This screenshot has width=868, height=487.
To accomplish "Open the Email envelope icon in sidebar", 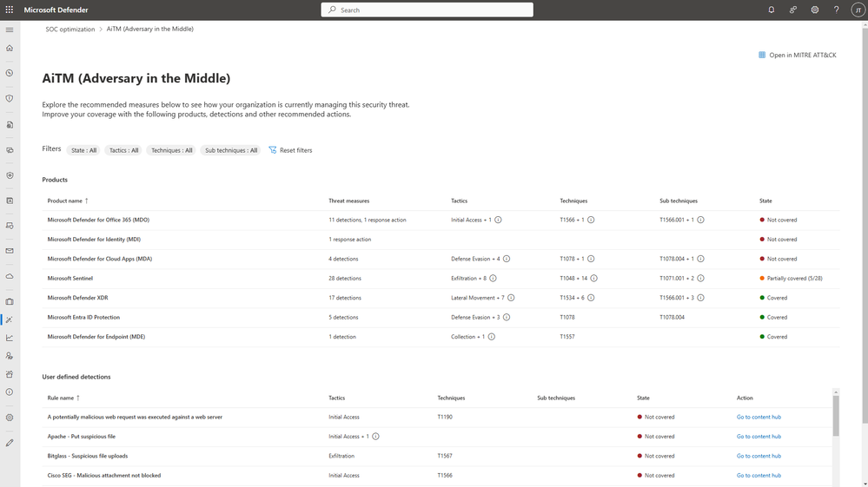I will 10,251.
